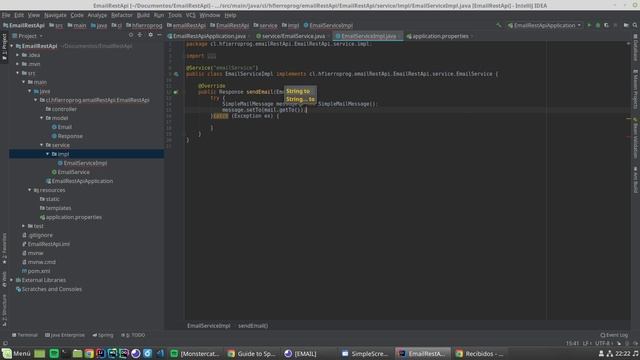
Task: Open the VCS menu
Action: point(191,15)
